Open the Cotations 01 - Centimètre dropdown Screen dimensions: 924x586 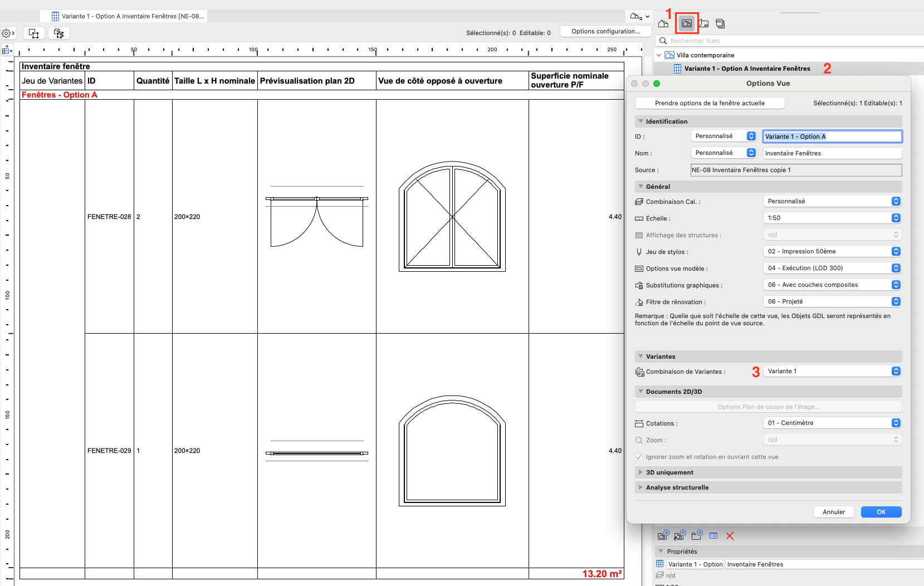832,423
